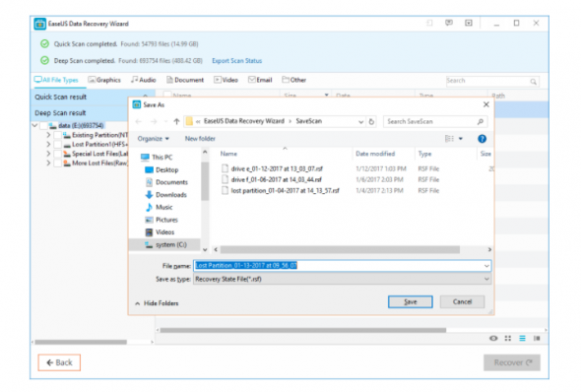Switch to Document tab
The width and height of the screenshot is (581, 392).
(x=185, y=80)
